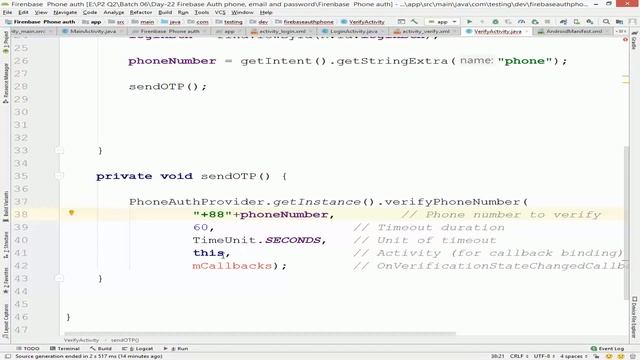Open the Structure side panel

(x=6, y=245)
